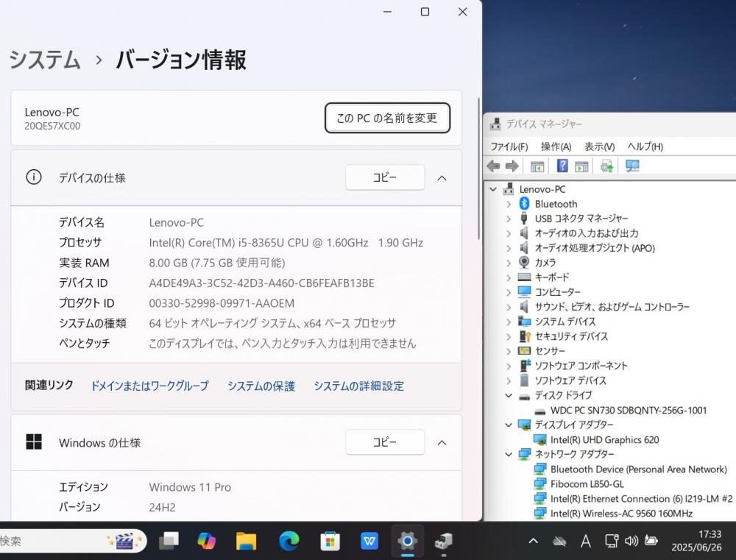736x560 pixels.
Task: Click the Back arrow in Device Manager toolbar
Action: [493, 166]
